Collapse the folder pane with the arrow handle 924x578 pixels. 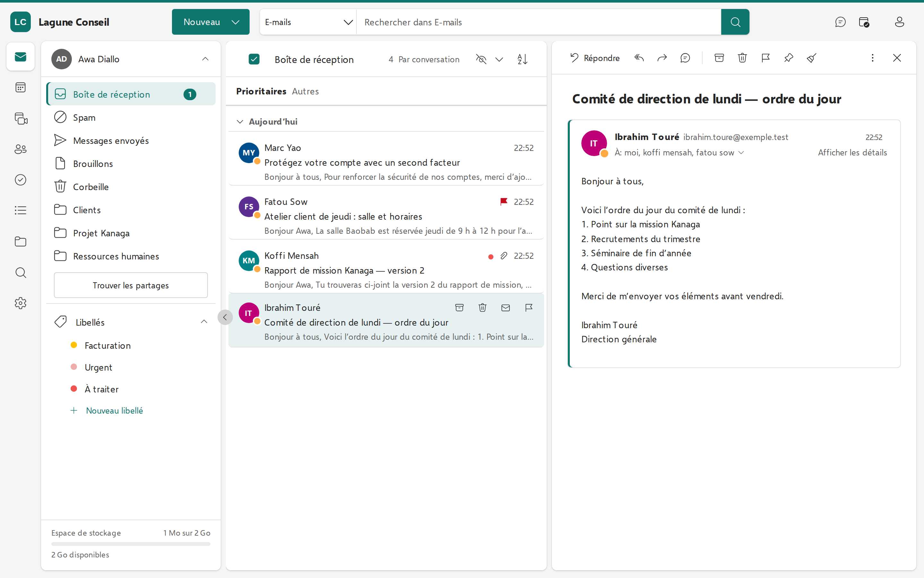[225, 317]
